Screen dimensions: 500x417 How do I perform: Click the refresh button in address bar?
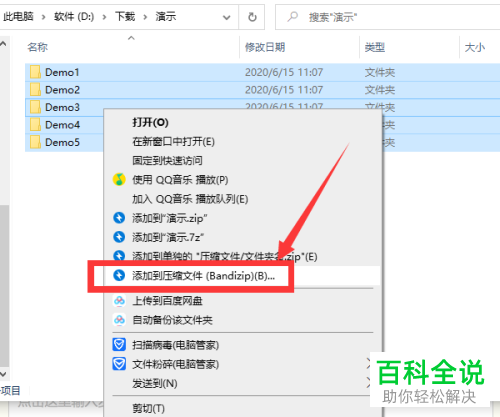click(252, 17)
